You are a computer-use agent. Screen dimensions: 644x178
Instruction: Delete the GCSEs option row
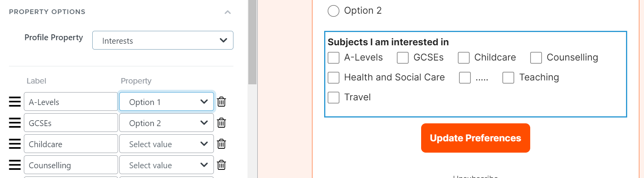coord(221,123)
